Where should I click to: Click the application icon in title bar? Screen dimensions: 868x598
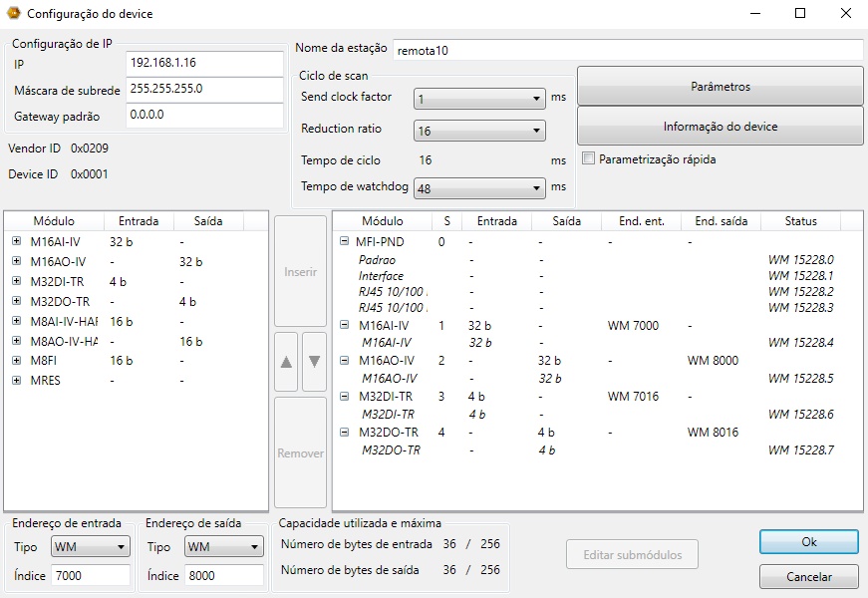[13, 14]
